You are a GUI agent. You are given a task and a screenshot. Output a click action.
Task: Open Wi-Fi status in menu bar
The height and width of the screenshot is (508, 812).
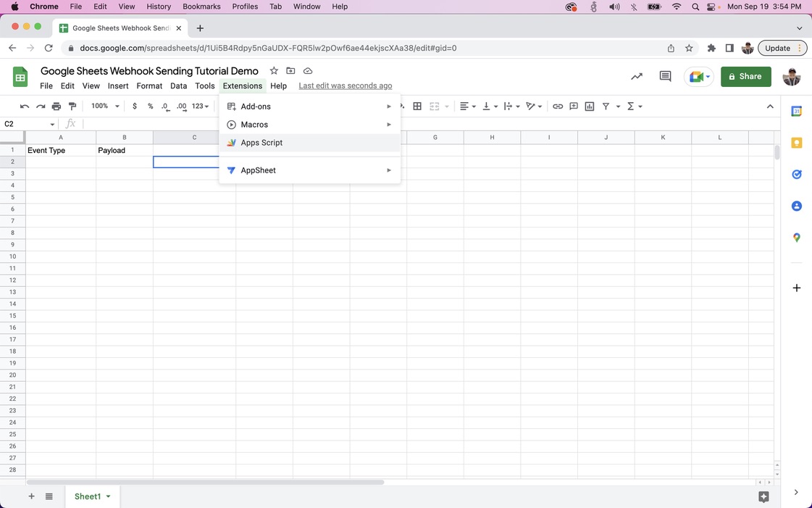pyautogui.click(x=677, y=7)
